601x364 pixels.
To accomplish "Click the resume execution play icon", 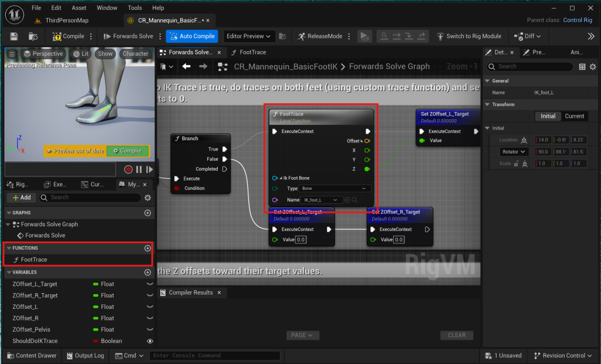I will click(x=364, y=36).
